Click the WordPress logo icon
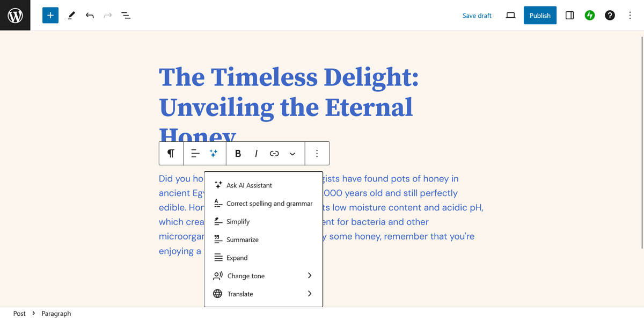 15,16
